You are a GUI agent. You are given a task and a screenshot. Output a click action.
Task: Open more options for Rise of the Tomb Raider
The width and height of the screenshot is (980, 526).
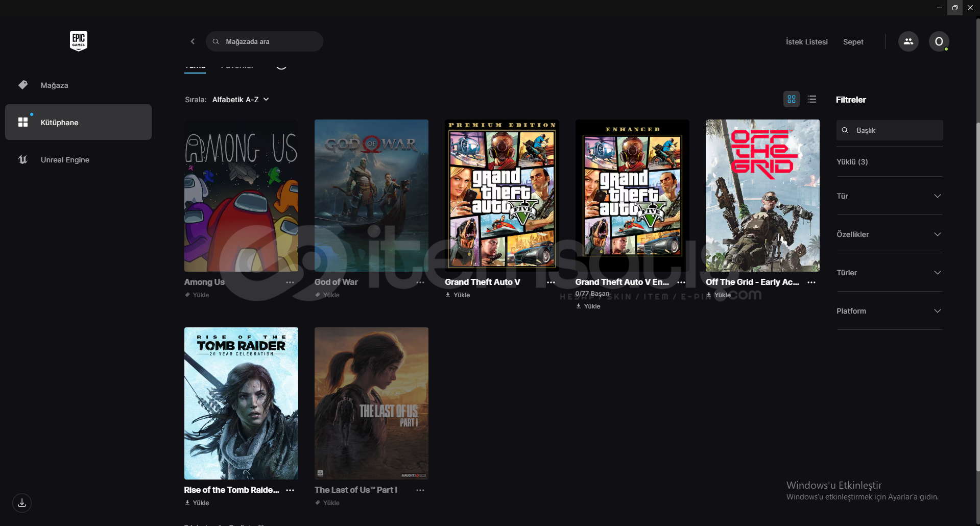coord(290,490)
